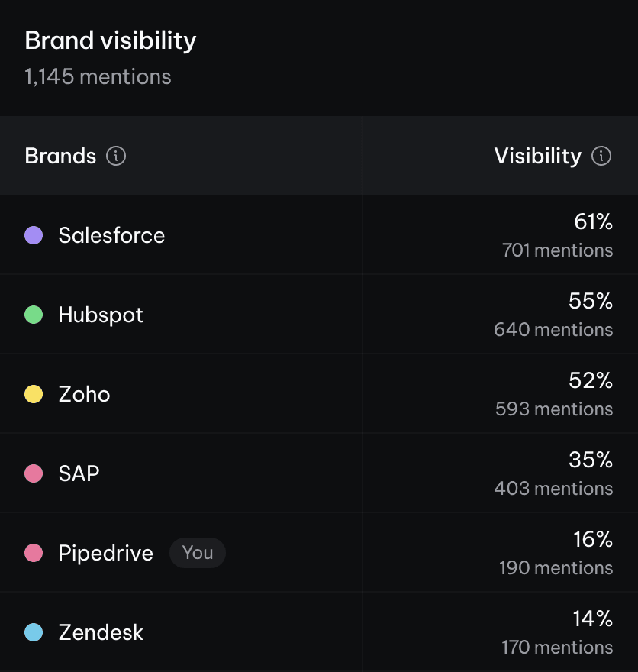Open the SAP brand entry
This screenshot has height=672, width=638.
[x=79, y=473]
